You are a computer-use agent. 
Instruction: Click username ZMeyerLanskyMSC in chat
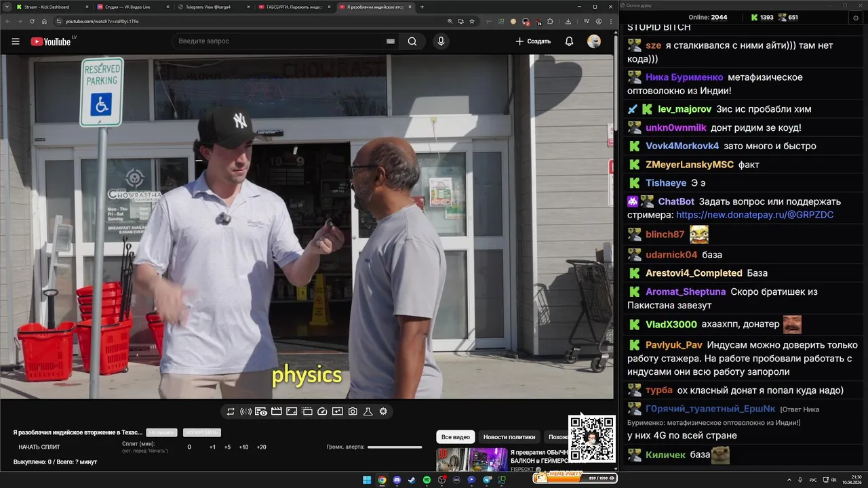coord(690,165)
